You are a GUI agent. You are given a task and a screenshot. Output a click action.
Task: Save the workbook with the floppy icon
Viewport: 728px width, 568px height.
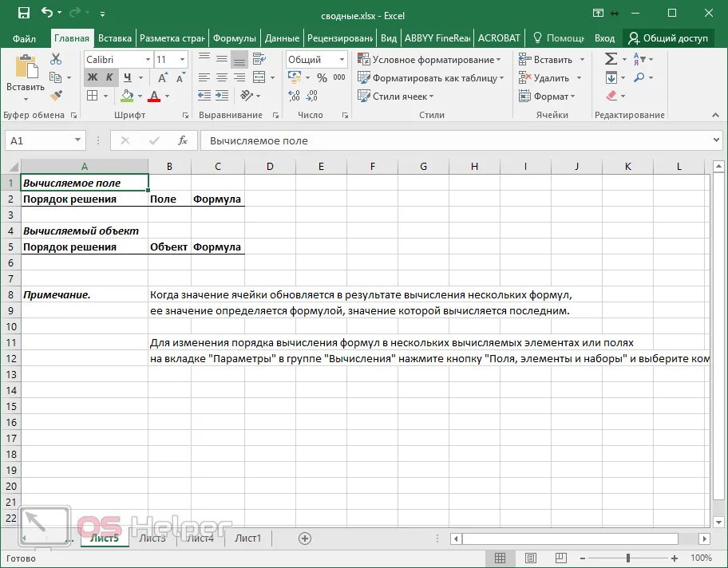tap(24, 13)
